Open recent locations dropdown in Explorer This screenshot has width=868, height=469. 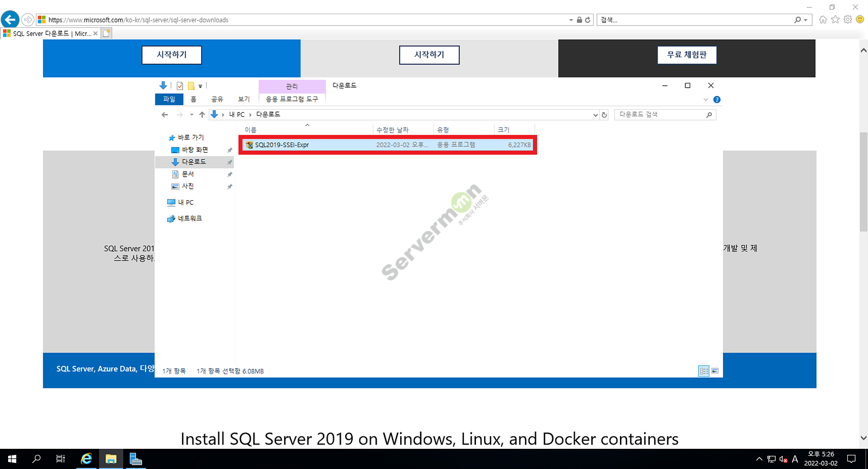click(191, 115)
